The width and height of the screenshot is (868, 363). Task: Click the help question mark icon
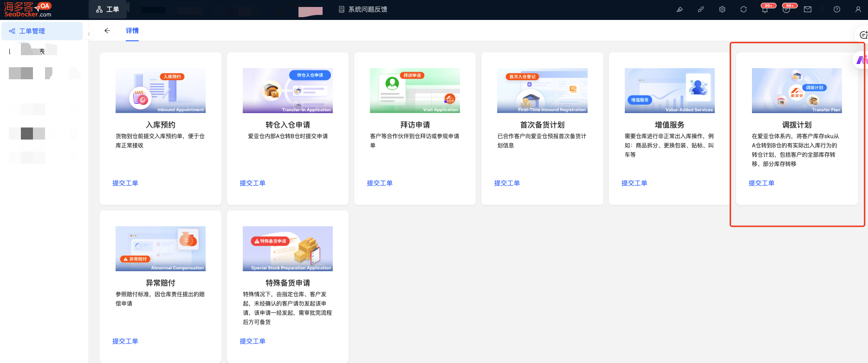click(x=837, y=9)
